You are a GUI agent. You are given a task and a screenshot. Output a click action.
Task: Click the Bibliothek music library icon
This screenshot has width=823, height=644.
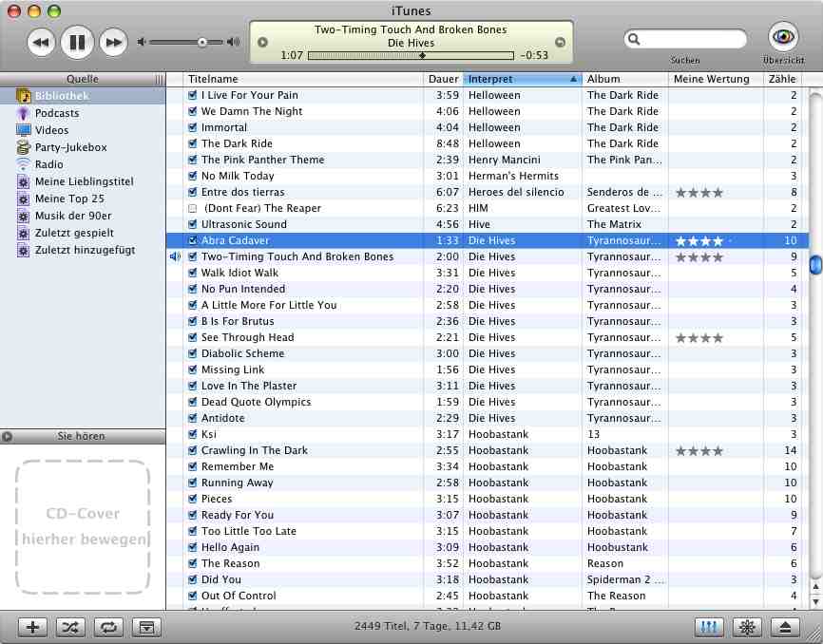click(24, 96)
